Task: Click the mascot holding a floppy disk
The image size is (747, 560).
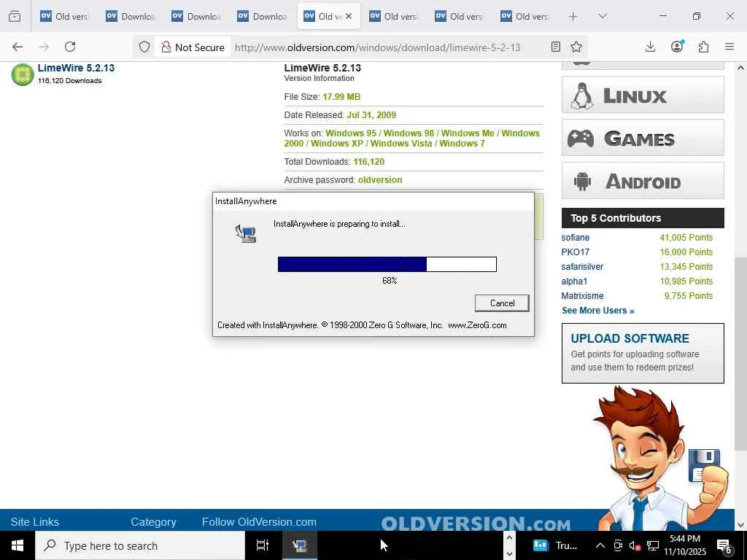Action: pyautogui.click(x=659, y=459)
